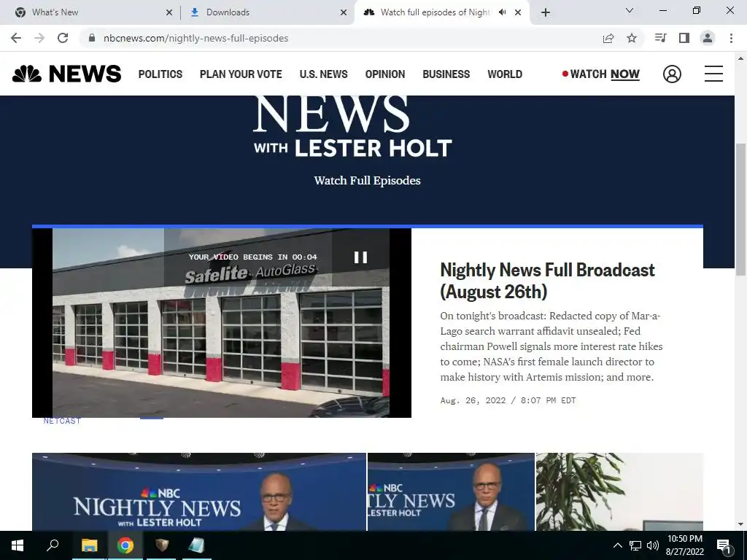The image size is (747, 560).
Task: Open the media control icon
Action: [660, 38]
